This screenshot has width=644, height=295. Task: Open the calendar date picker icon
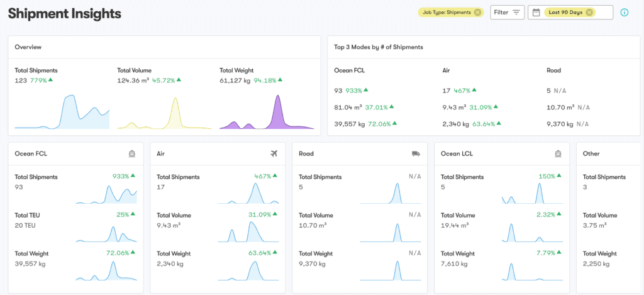coord(536,13)
